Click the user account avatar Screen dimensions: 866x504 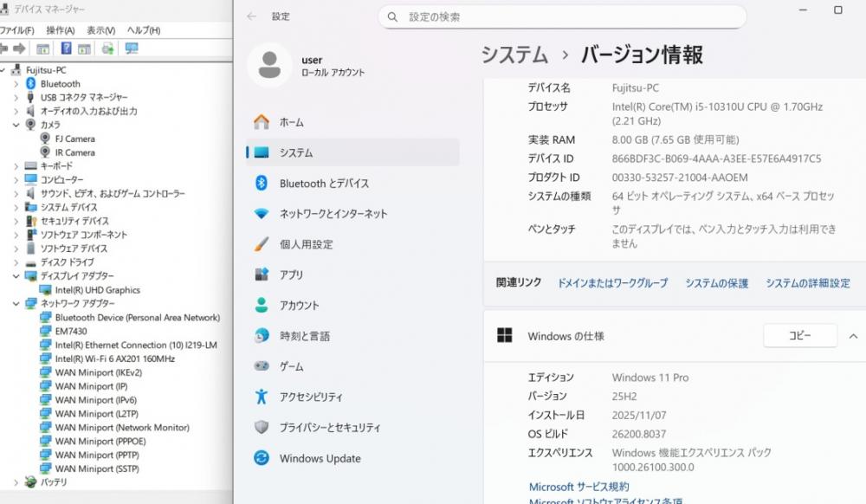coord(268,66)
